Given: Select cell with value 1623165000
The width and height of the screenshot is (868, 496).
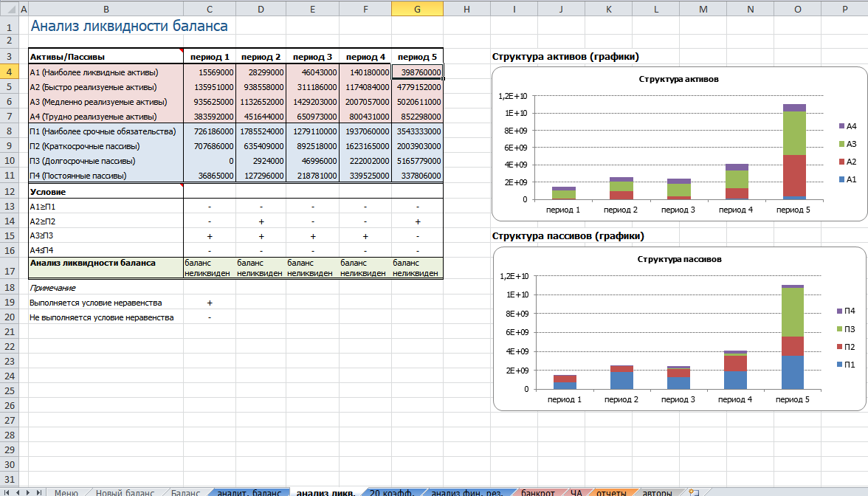Looking at the screenshot, I should 365,146.
